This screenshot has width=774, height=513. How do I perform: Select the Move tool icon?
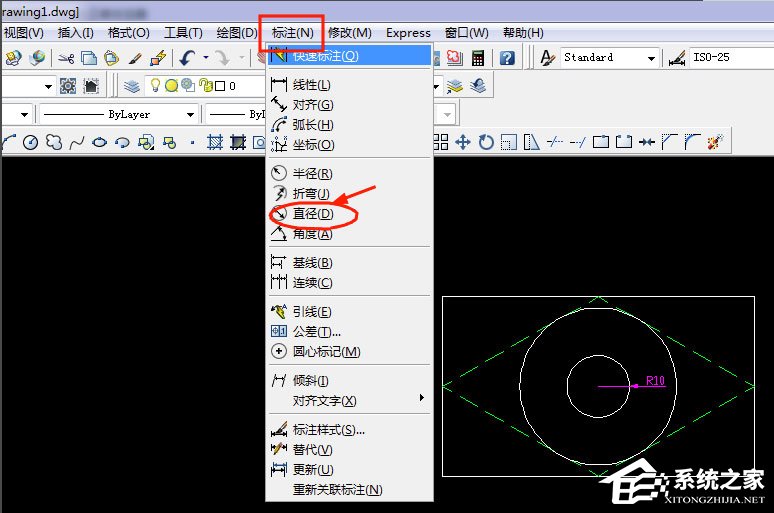(x=463, y=142)
